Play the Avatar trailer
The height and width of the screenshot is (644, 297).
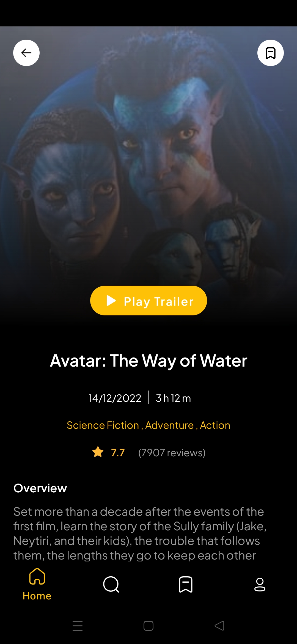pyautogui.click(x=148, y=301)
